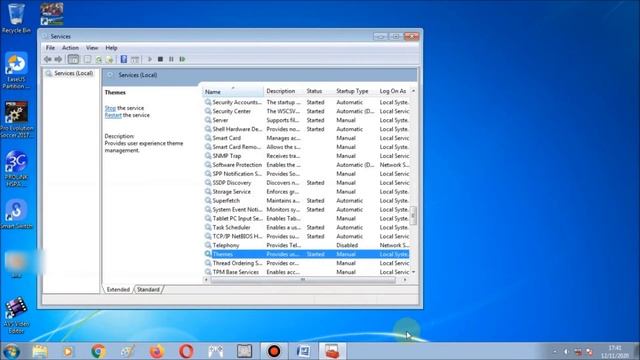Sort by the Status column header
640x360 pixels.
coord(318,91)
